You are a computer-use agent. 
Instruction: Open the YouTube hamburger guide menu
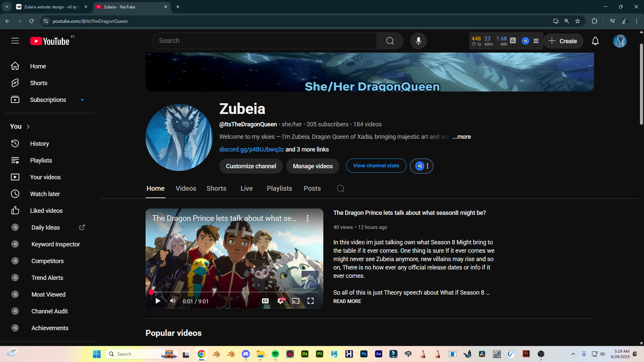15,41
